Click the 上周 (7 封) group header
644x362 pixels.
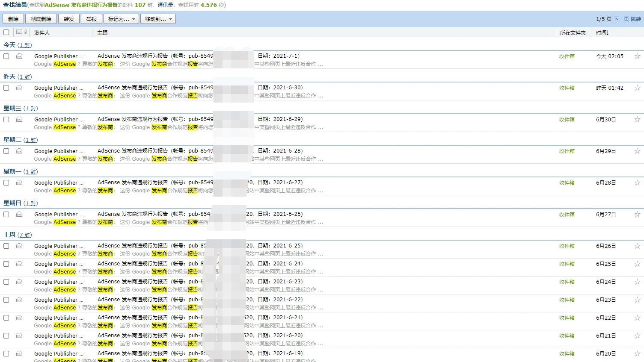pos(18,235)
